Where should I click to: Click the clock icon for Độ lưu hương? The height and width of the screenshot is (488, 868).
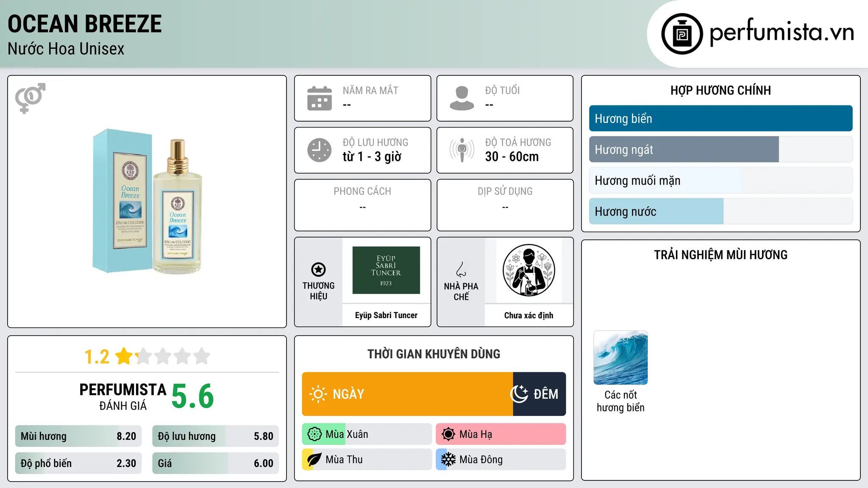[320, 150]
